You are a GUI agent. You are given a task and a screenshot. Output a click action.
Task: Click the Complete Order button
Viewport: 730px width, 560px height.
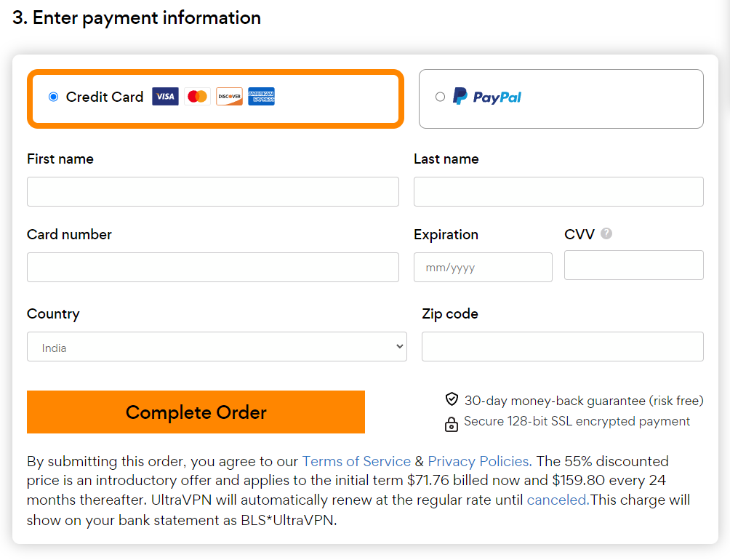pyautogui.click(x=196, y=412)
